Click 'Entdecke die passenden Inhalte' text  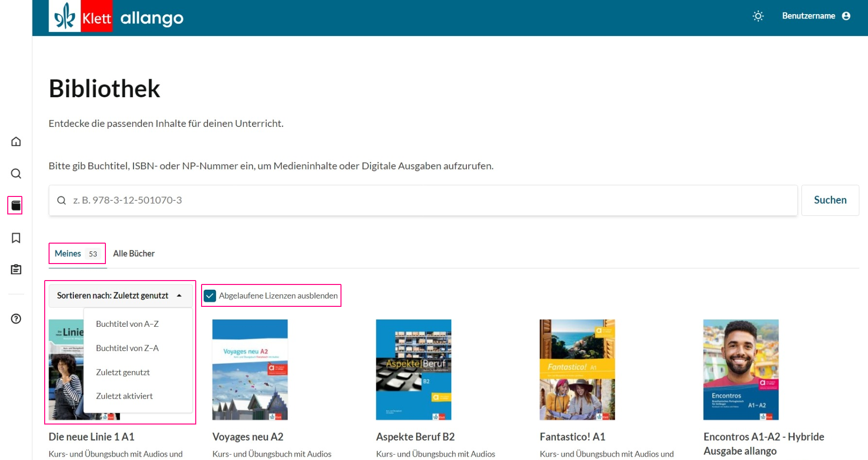point(166,124)
